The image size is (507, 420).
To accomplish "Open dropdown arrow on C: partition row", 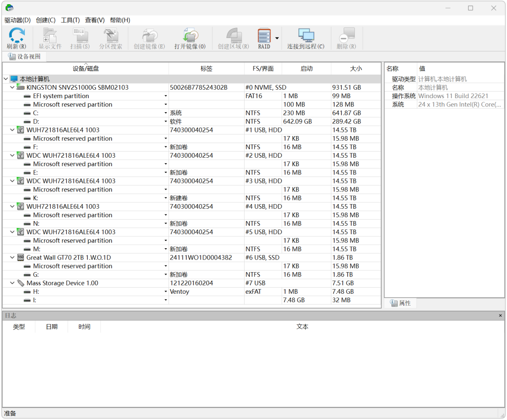I will pyautogui.click(x=166, y=113).
